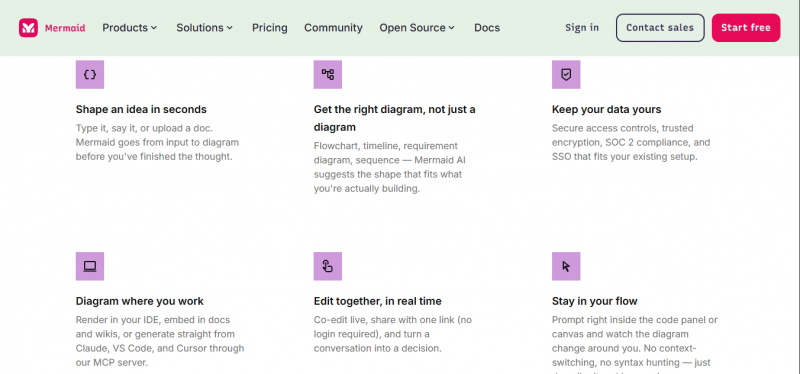
Task: Click the curly braces icon above Shape an idea
Action: (90, 74)
